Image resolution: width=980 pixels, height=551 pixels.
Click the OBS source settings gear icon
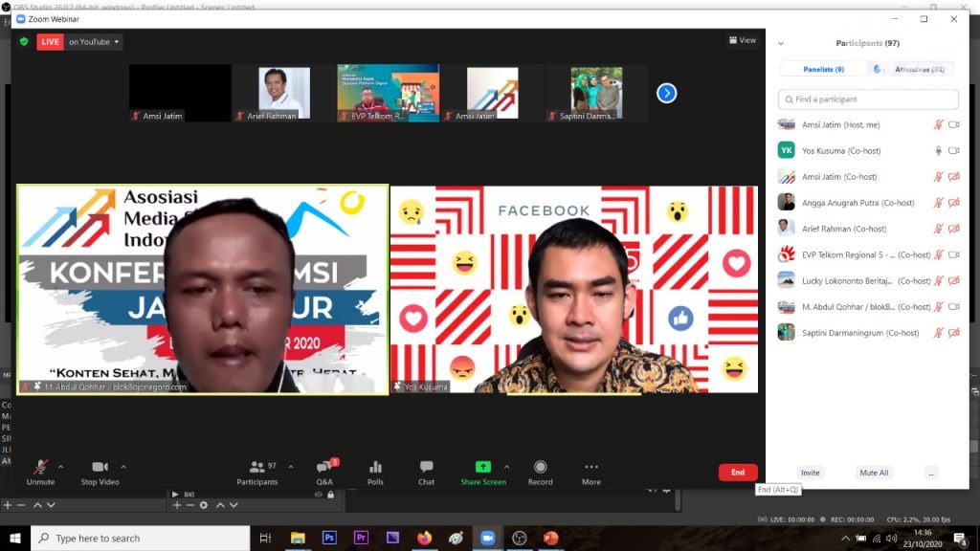point(204,505)
